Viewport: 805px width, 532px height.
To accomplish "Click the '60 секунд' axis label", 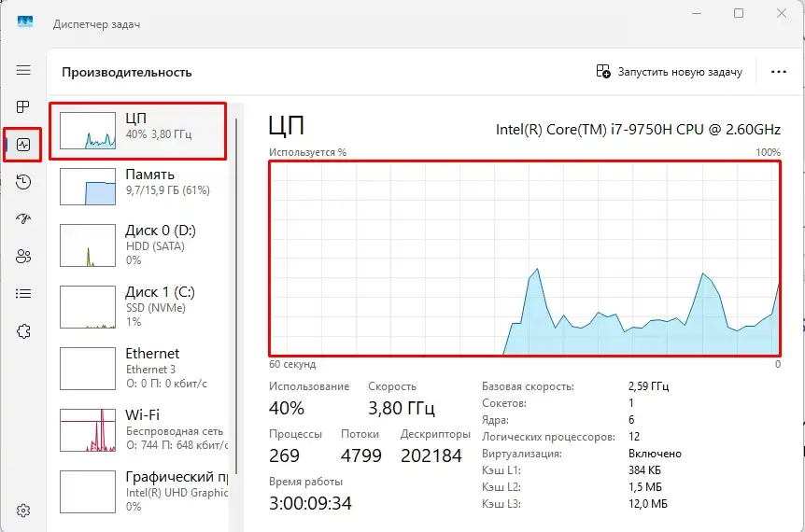I will [x=292, y=364].
